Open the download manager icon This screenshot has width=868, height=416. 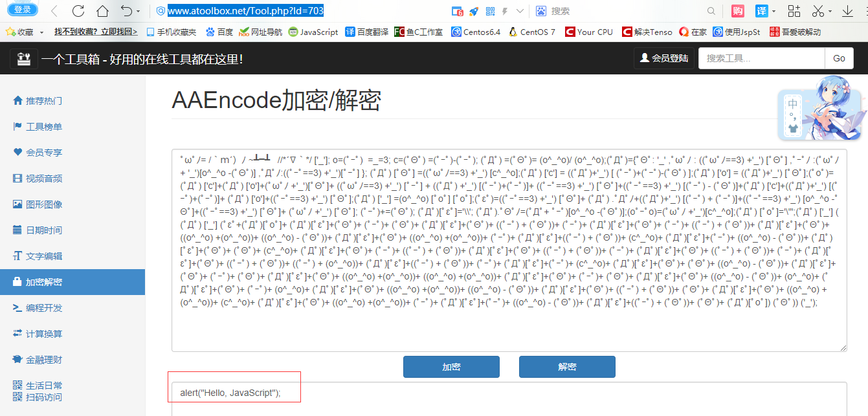point(847,12)
